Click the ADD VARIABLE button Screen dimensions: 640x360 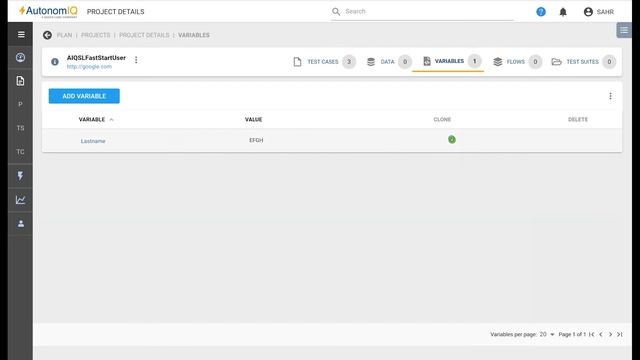tap(84, 96)
